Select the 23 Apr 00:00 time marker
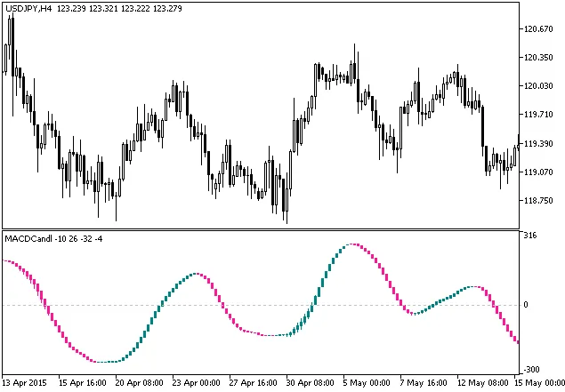 click(x=197, y=383)
